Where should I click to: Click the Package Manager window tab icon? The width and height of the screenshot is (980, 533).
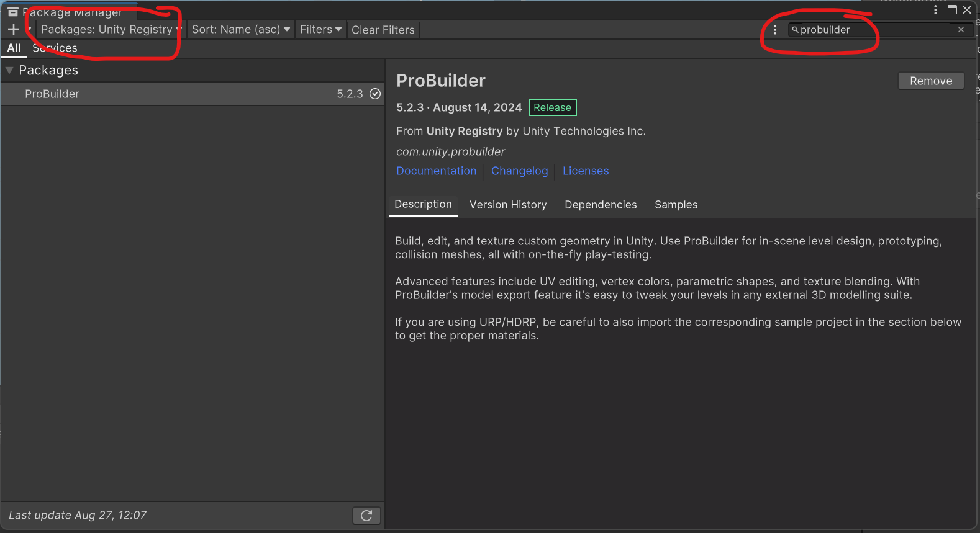[13, 12]
